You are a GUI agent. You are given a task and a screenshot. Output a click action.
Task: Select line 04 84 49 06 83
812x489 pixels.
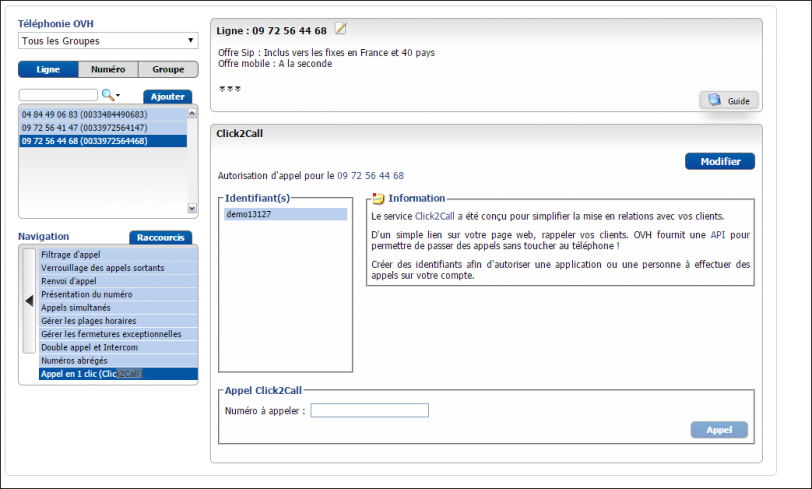[x=103, y=114]
